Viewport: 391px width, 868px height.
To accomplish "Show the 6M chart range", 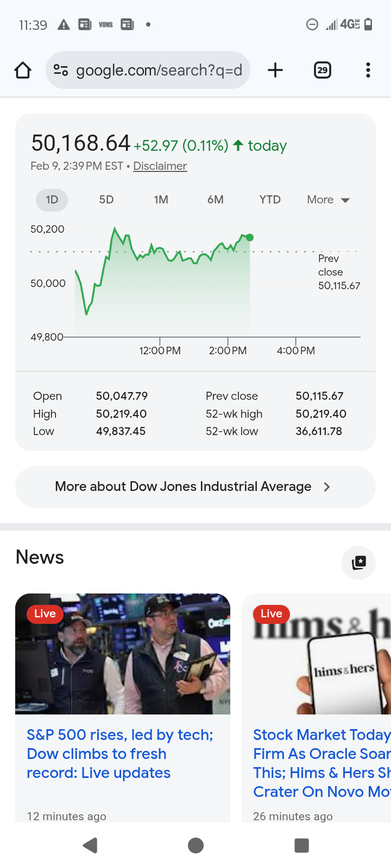I will tap(216, 200).
